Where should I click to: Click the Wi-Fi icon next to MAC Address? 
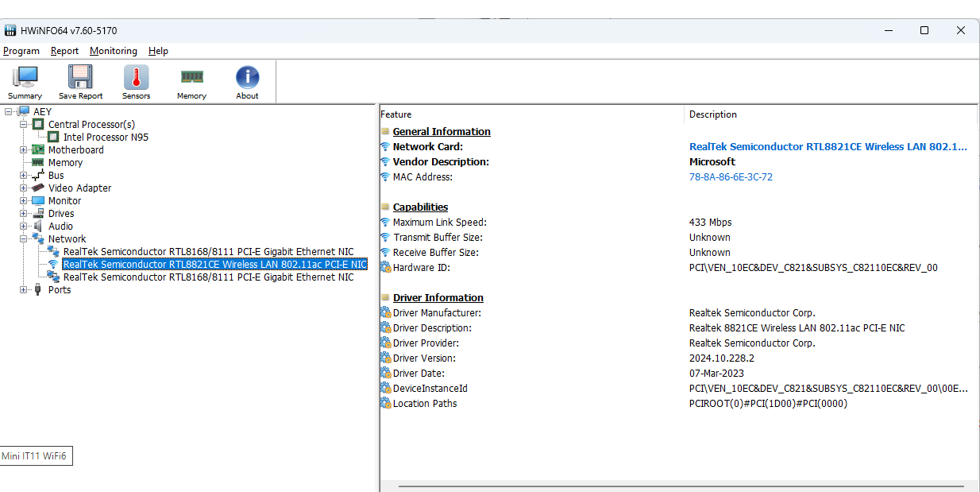pos(385,177)
